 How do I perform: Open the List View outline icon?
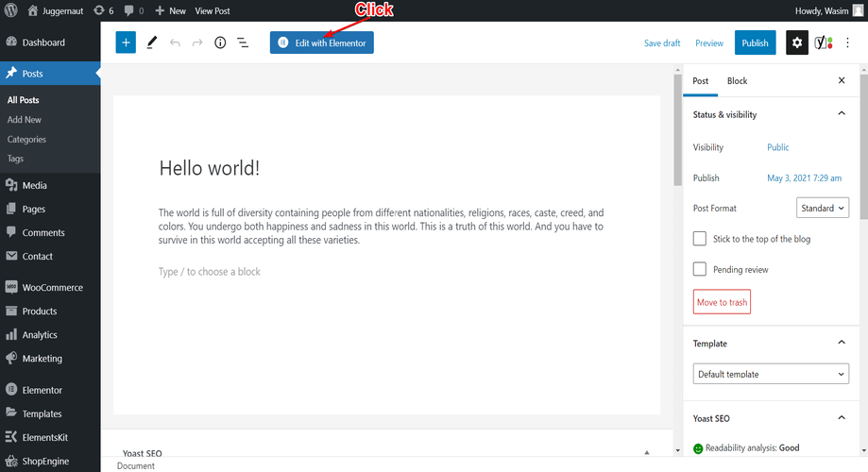tap(243, 42)
